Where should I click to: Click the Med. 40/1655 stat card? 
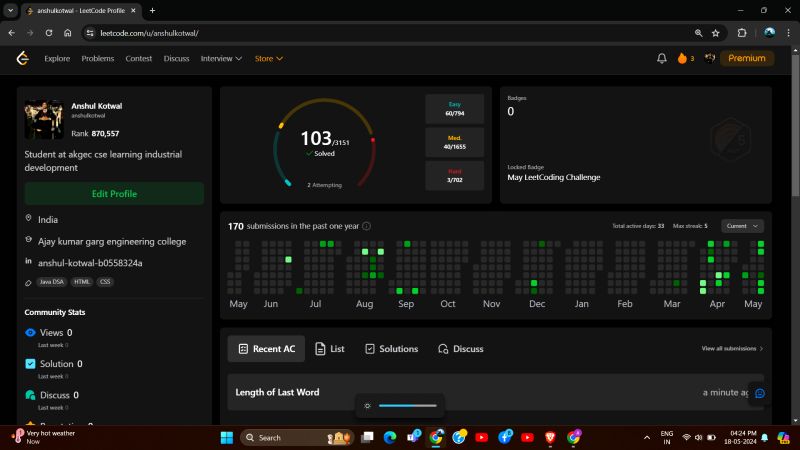[x=455, y=142]
